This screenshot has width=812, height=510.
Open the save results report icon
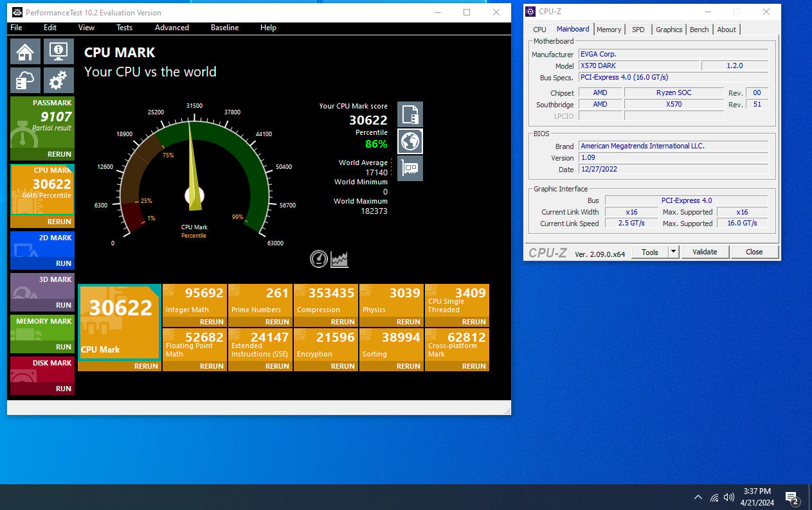pos(410,114)
